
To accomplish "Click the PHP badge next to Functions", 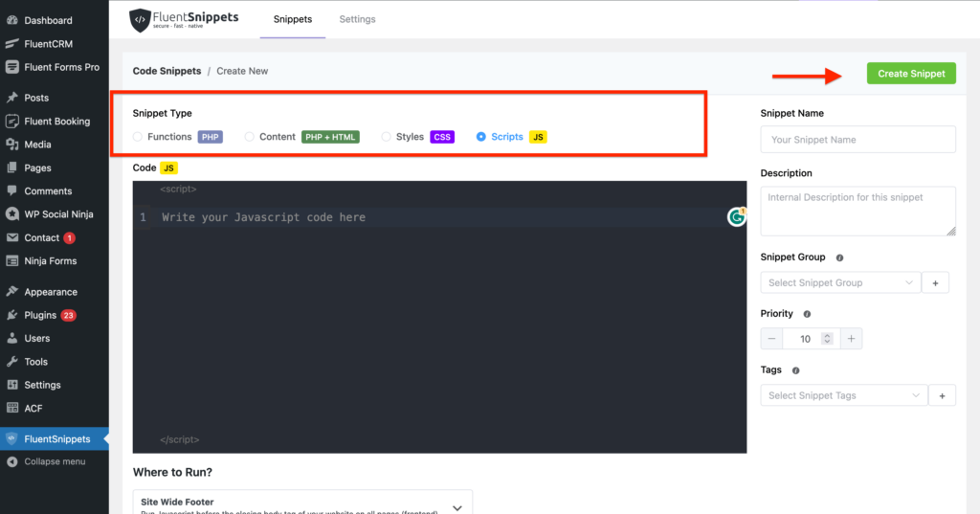I will 210,137.
